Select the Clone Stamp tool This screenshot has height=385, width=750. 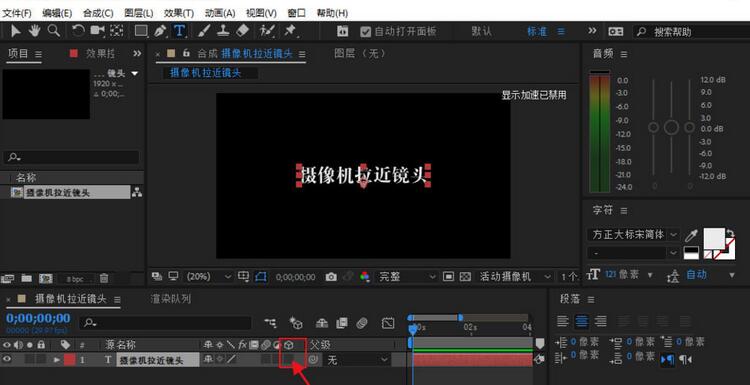(x=223, y=31)
